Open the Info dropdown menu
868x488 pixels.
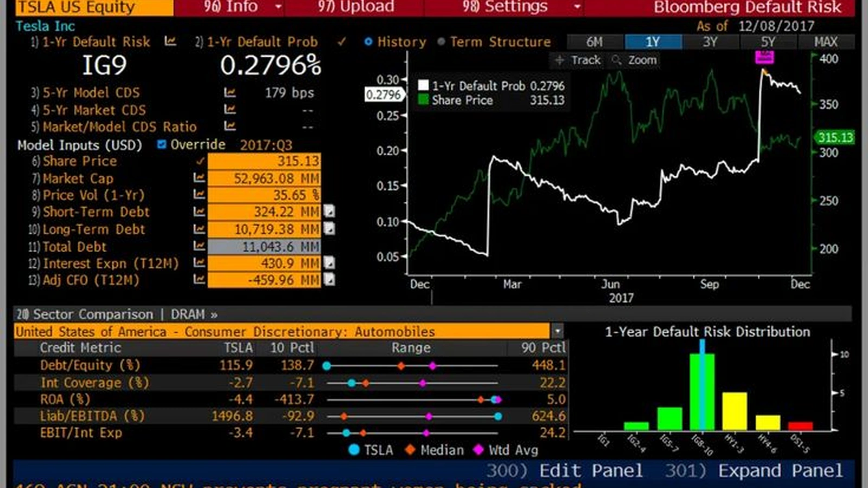tap(278, 7)
